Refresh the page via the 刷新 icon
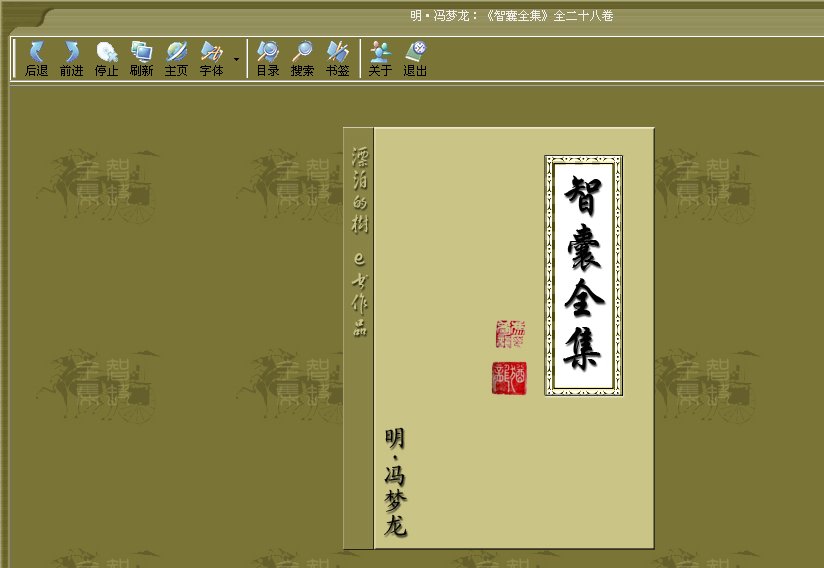The width and height of the screenshot is (824, 568). click(141, 59)
